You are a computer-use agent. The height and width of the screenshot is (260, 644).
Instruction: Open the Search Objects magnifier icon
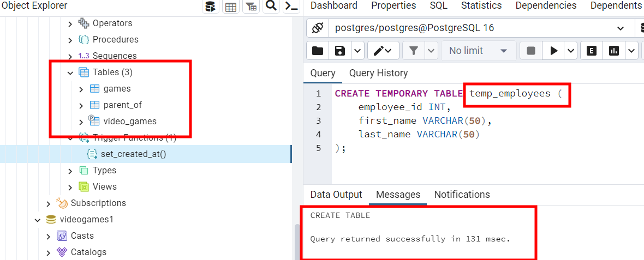coord(271,7)
